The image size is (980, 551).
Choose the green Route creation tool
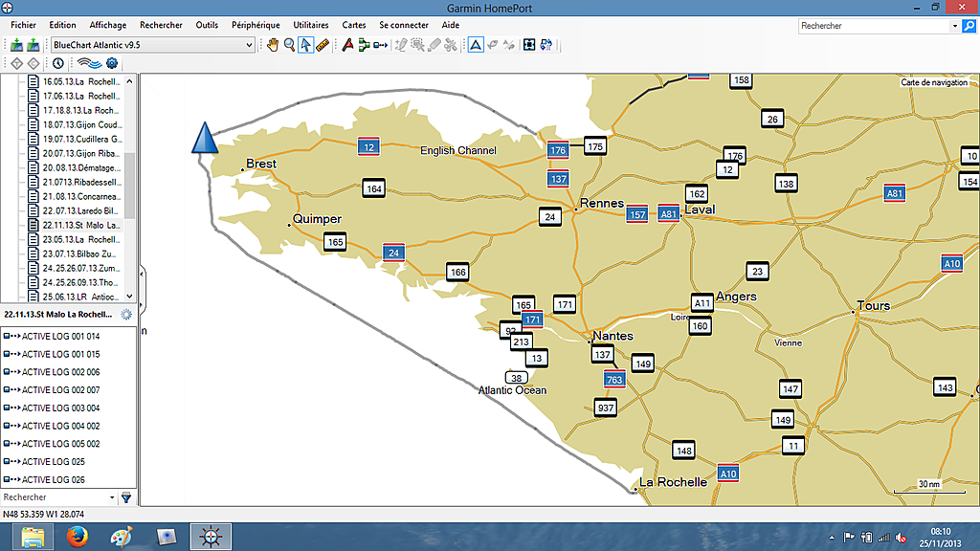coord(364,45)
